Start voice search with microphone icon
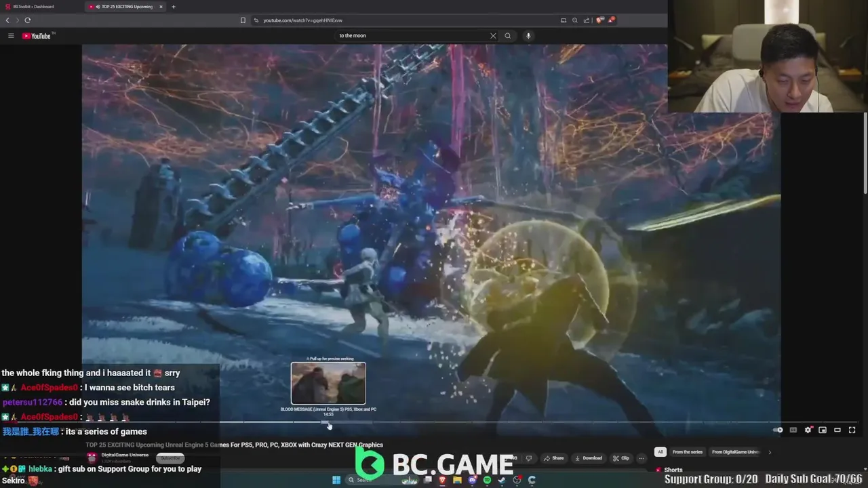This screenshot has width=868, height=488. point(528,36)
